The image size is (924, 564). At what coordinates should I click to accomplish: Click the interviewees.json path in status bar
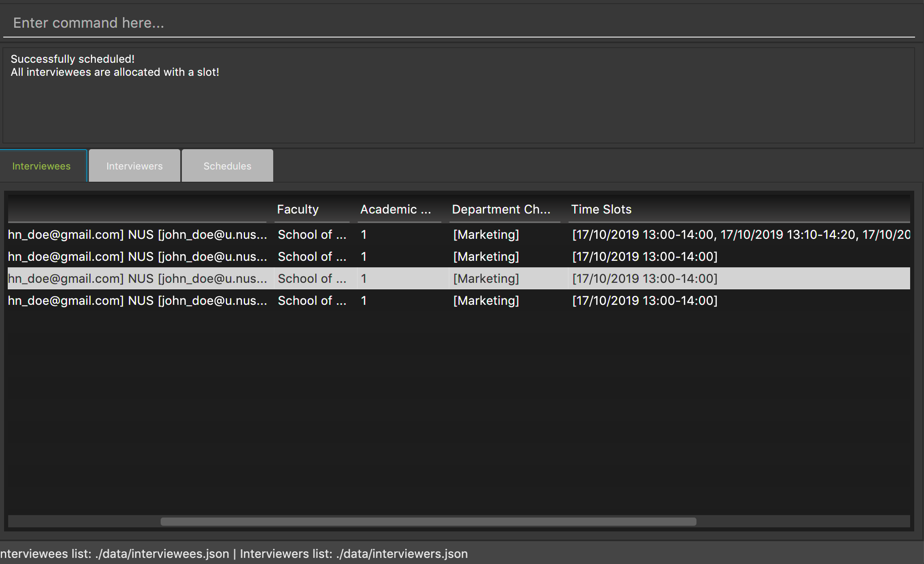coord(162,554)
